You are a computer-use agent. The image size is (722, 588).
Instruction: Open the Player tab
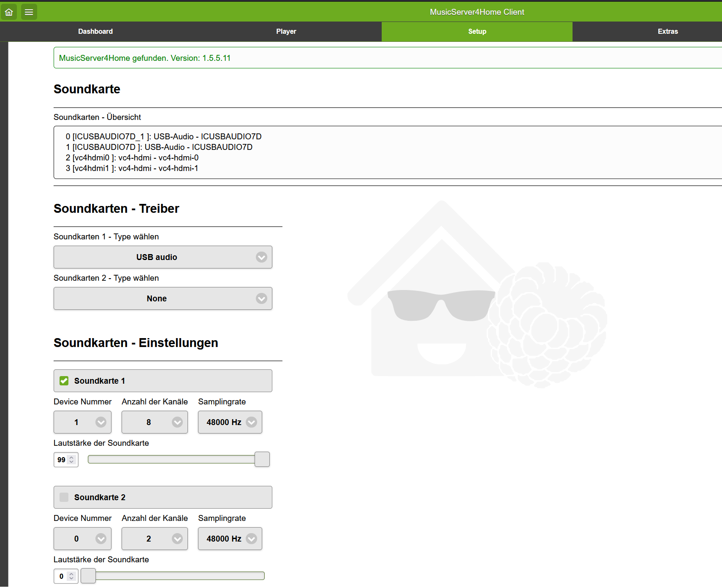(x=286, y=31)
